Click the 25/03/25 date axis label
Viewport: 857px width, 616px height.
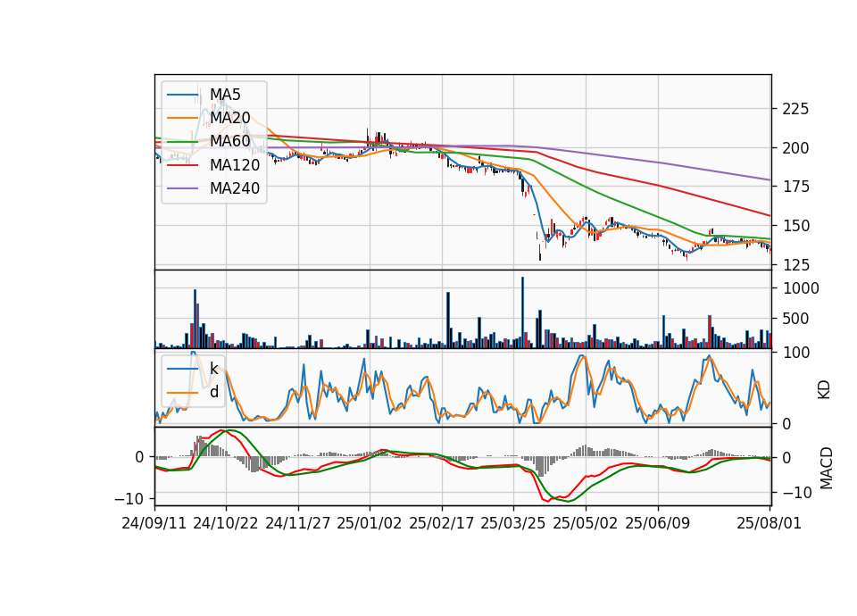pyautogui.click(x=513, y=523)
